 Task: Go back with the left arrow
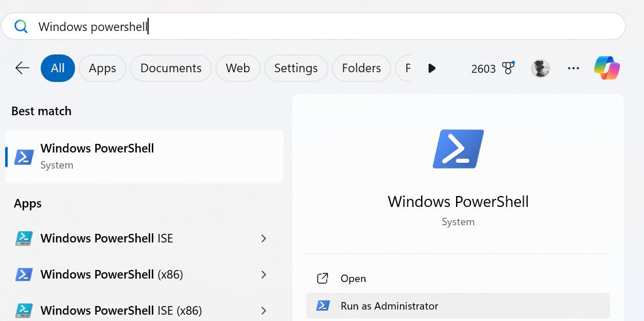pos(22,68)
